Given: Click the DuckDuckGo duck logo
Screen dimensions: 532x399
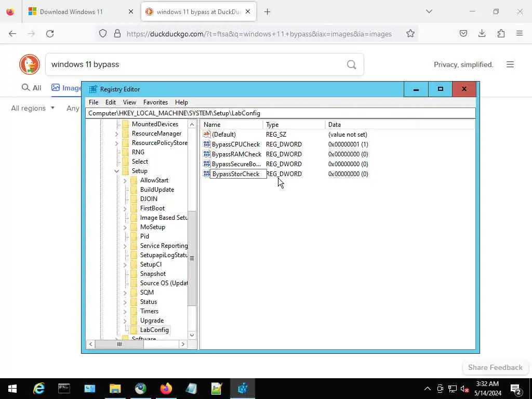Looking at the screenshot, I should tap(30, 64).
